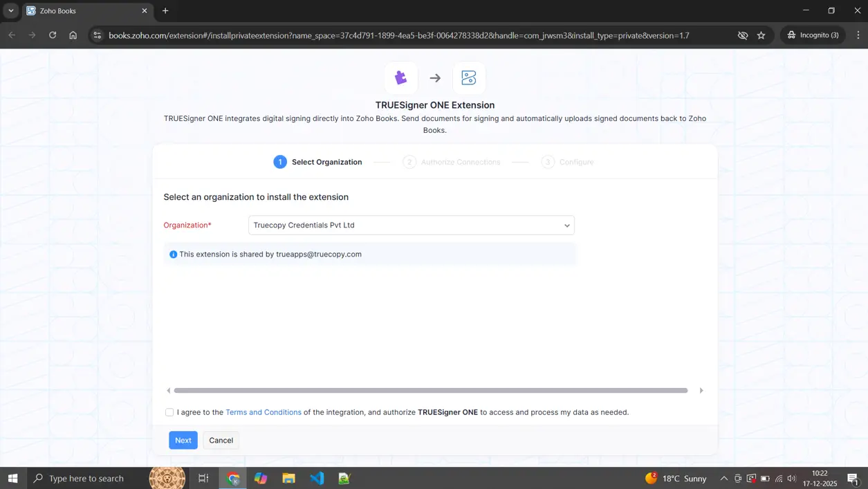
Task: Open Visual Studio Code from the taskbar
Action: (x=317, y=478)
